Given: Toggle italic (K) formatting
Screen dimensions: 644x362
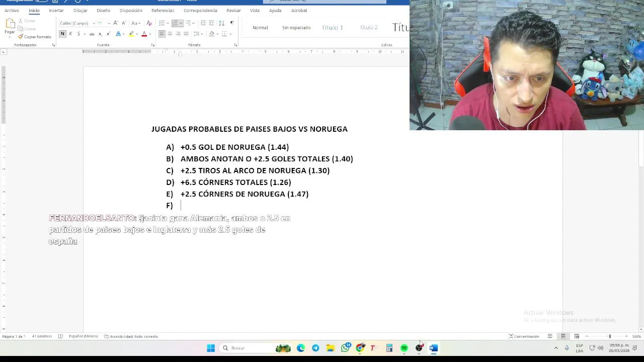Looking at the screenshot, I should [x=70, y=34].
